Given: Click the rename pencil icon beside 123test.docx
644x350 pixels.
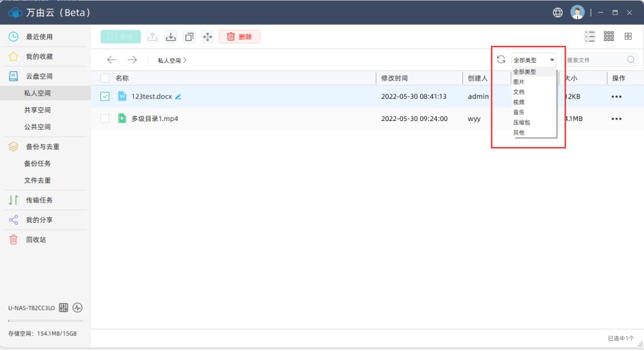Looking at the screenshot, I should pos(179,97).
